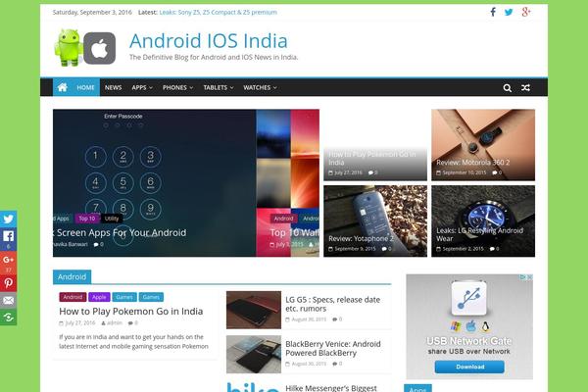588x392 pixels.
Task: Expand the PHONES menu dropdown
Action: click(x=177, y=87)
